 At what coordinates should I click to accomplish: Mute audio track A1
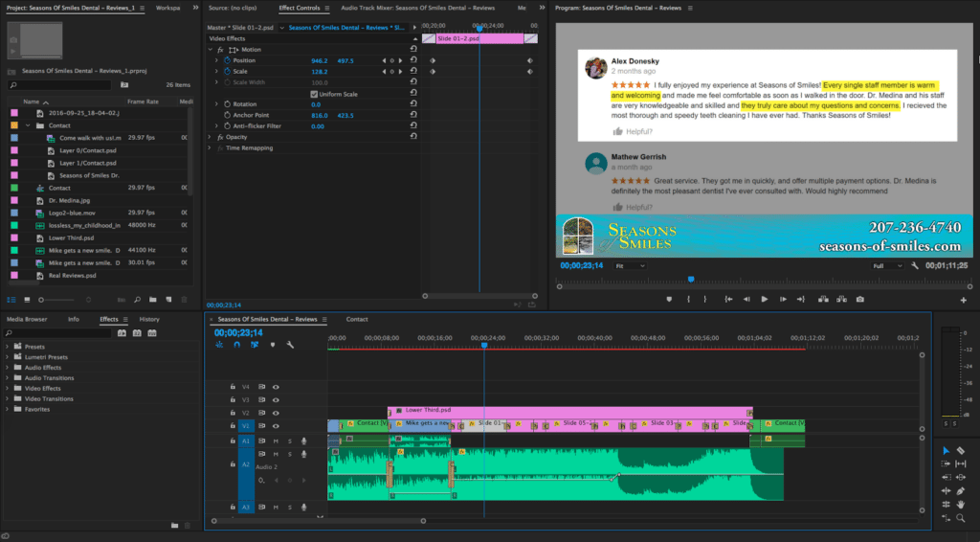click(276, 440)
